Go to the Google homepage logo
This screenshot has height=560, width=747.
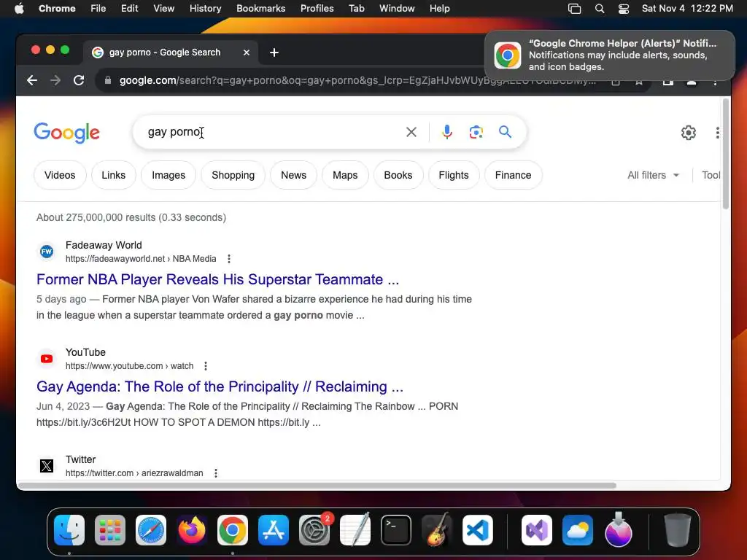(x=66, y=133)
